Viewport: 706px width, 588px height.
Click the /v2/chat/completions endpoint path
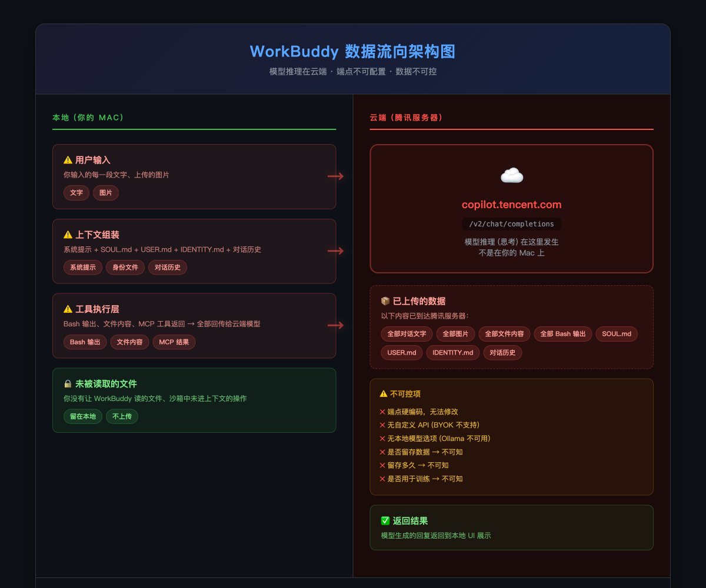coord(512,224)
